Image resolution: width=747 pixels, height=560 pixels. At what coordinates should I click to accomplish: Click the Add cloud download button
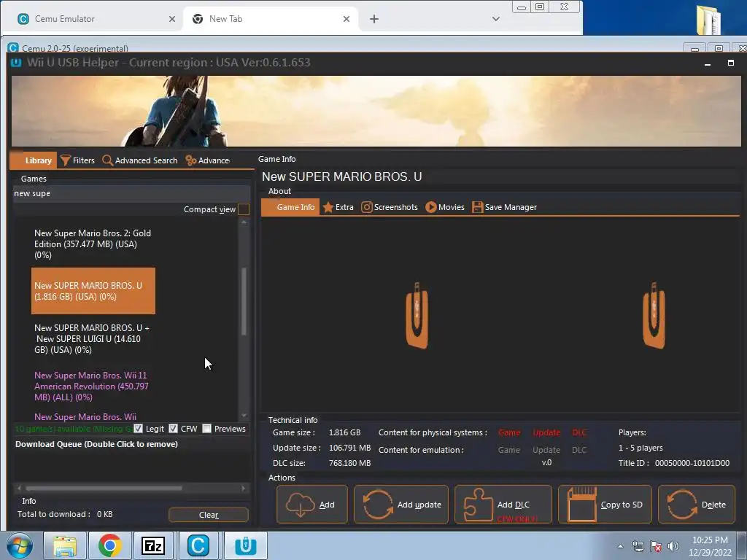pos(312,505)
